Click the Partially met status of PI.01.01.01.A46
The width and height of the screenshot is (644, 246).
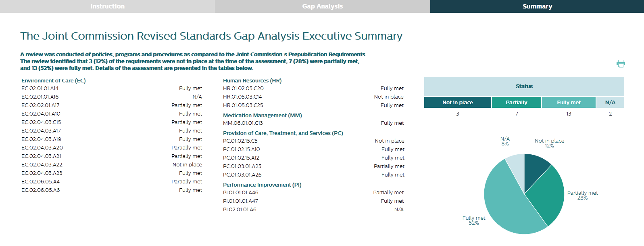388,193
